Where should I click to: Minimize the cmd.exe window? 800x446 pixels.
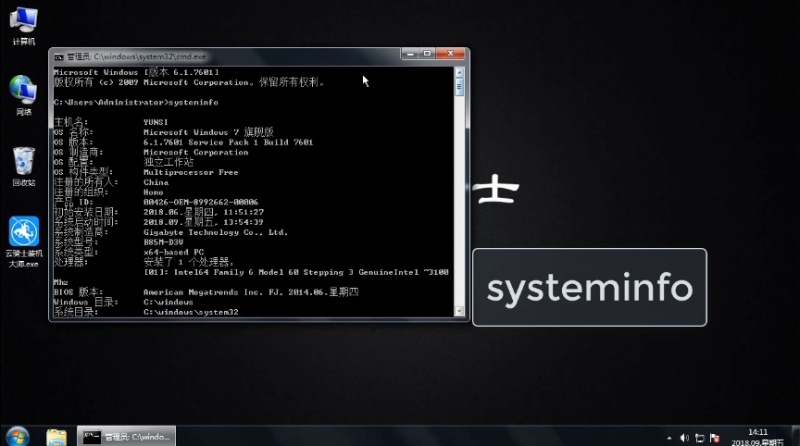pyautogui.click(x=410, y=53)
